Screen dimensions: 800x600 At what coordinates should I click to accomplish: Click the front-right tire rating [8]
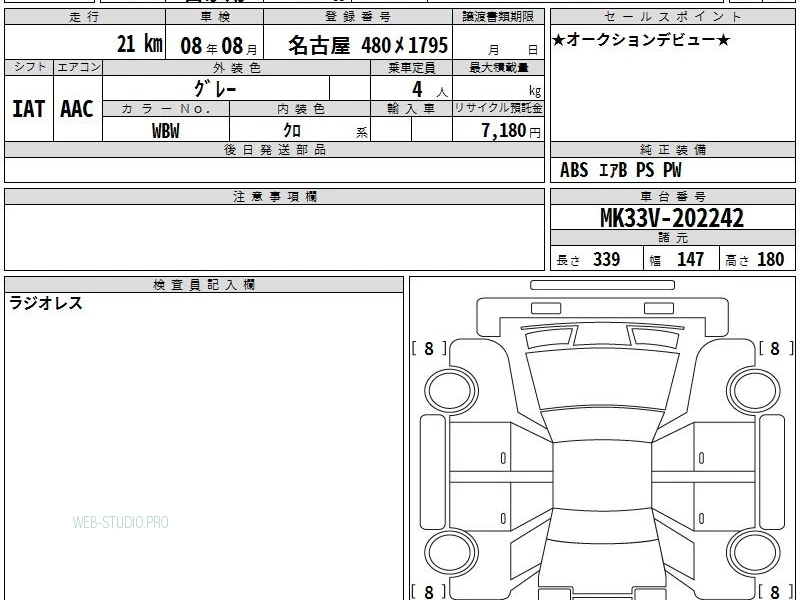click(x=776, y=348)
